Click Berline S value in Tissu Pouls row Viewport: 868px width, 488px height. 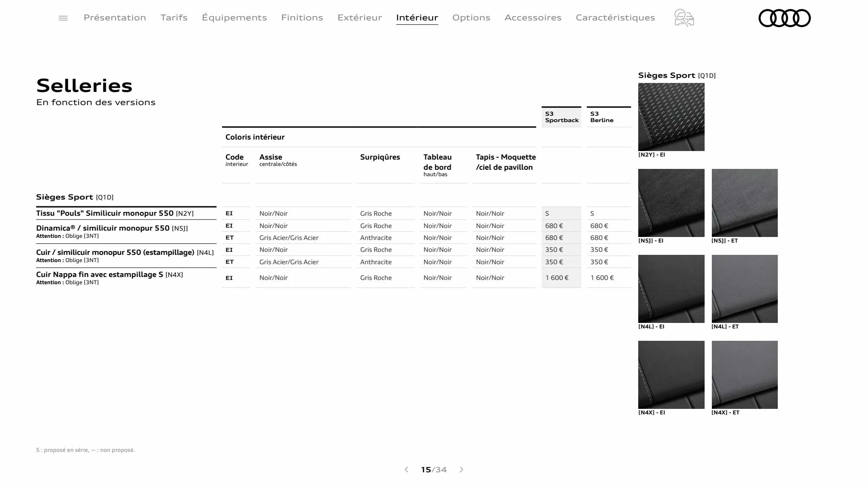point(592,214)
